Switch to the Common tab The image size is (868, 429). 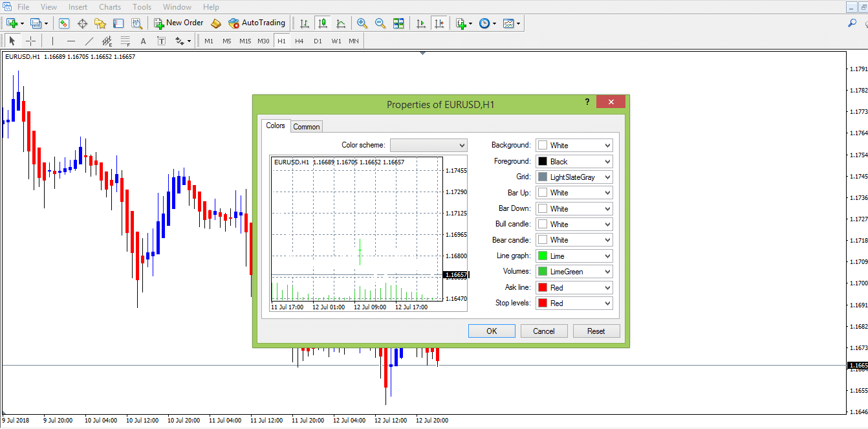click(x=307, y=127)
